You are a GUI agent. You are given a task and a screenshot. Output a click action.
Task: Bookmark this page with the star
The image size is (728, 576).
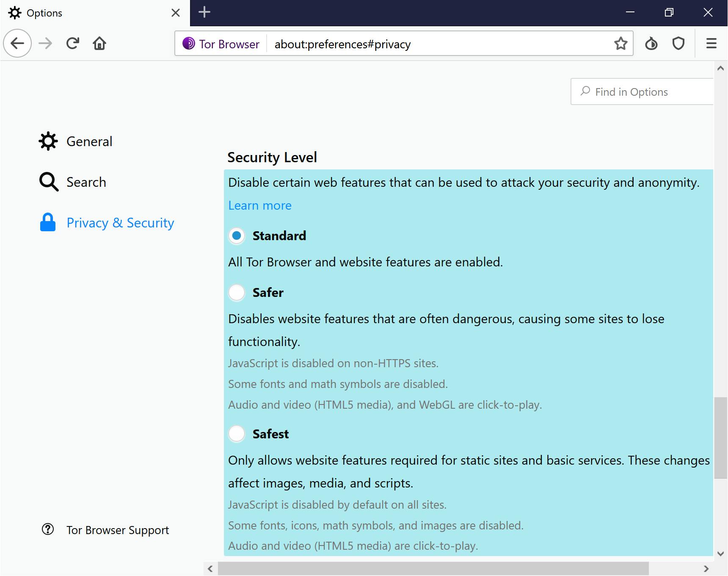pos(620,43)
